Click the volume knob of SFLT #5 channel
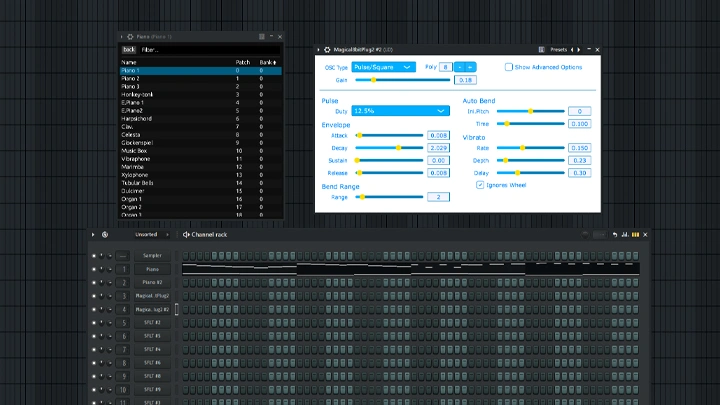720x405 pixels. tap(109, 336)
